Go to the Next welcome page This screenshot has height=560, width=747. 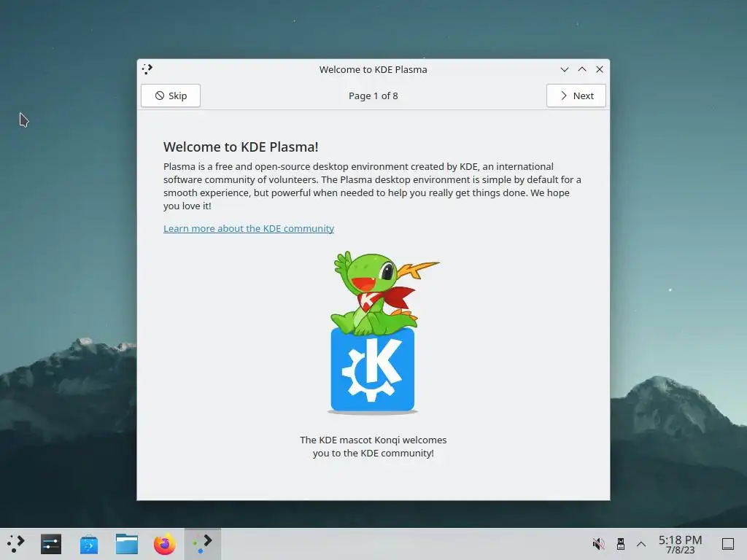tap(576, 96)
